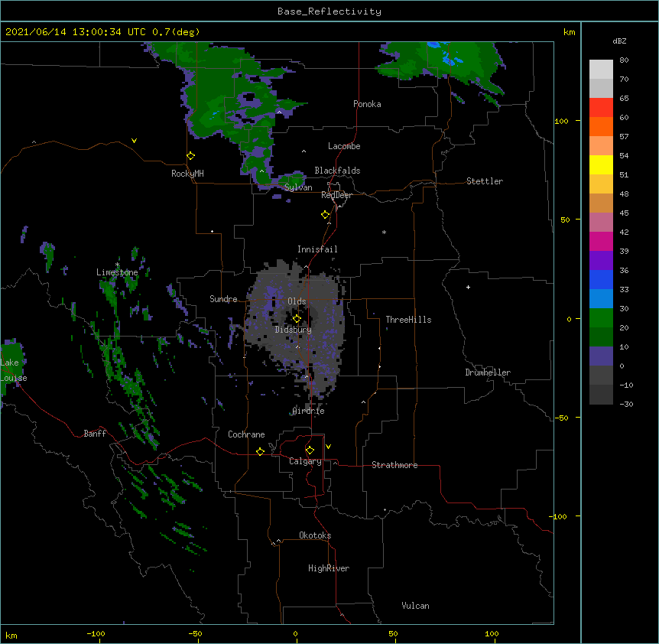Image resolution: width=659 pixels, height=644 pixels.
Task: Click the yellow diamond marker above Calgary label
Action: 310,450
